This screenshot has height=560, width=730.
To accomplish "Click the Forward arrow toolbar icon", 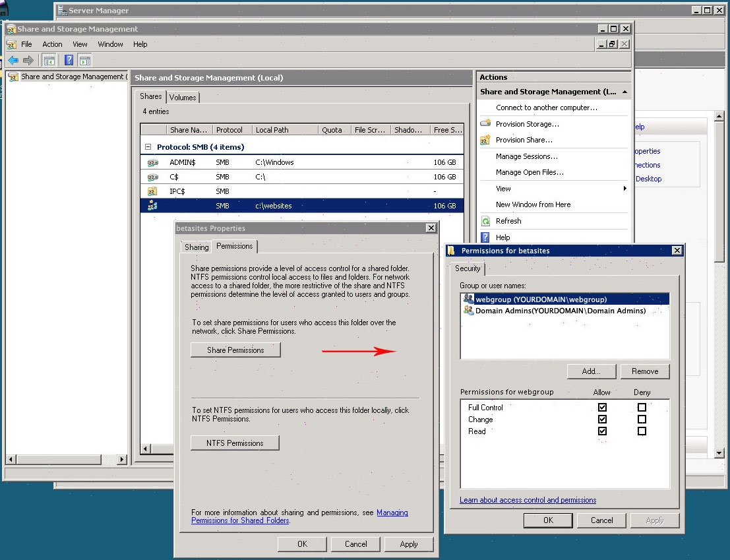I will [28, 60].
